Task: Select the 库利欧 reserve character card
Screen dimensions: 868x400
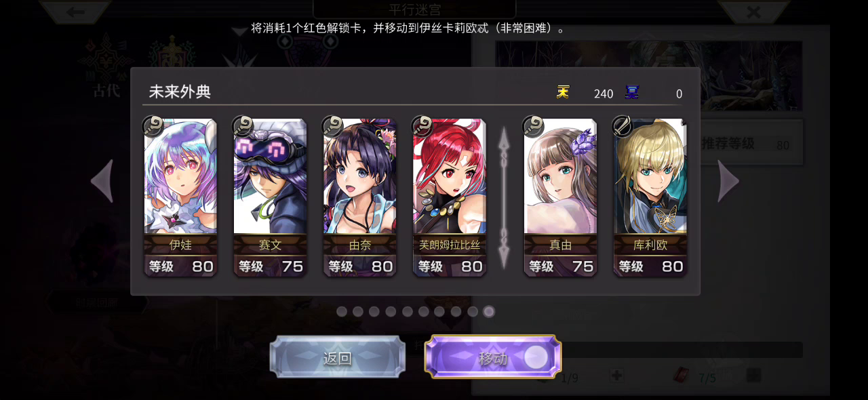Action: (x=650, y=197)
